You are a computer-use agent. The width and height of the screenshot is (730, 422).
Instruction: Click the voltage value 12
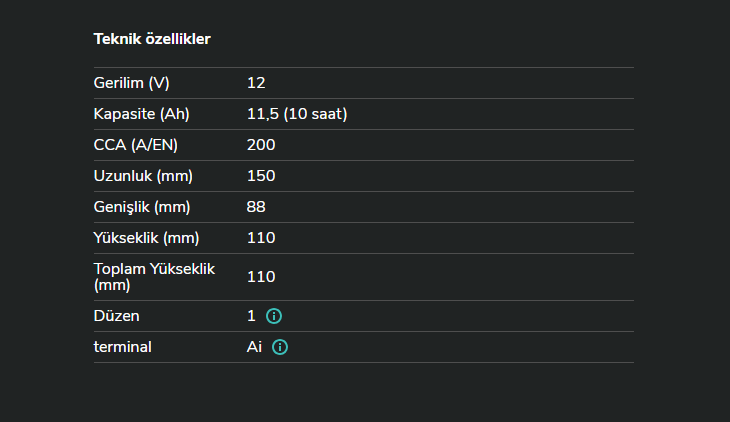point(256,83)
